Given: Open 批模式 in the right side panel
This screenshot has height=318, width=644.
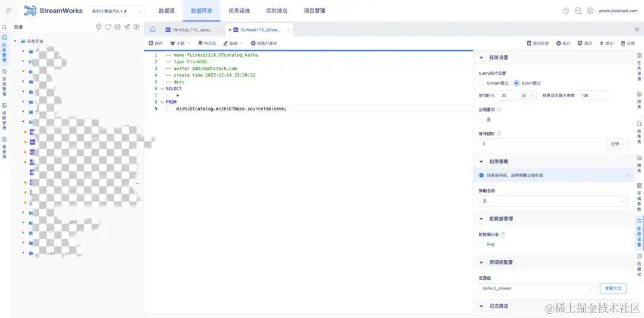Looking at the screenshot, I should (639, 265).
